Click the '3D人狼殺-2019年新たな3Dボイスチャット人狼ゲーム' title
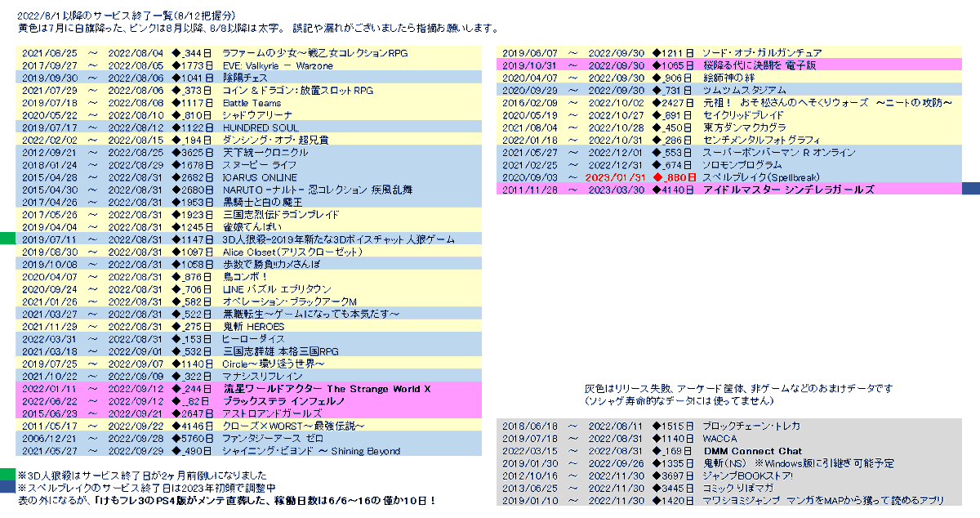The image size is (980, 518). 339,239
